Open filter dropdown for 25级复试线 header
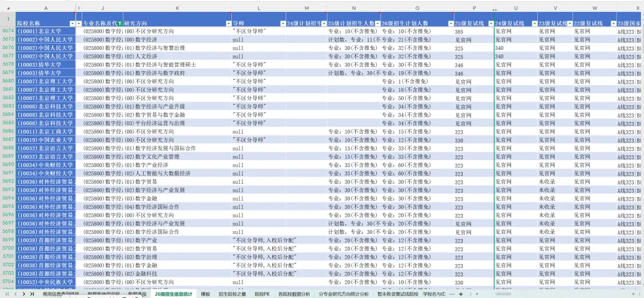The image size is (644, 298). coord(491,24)
